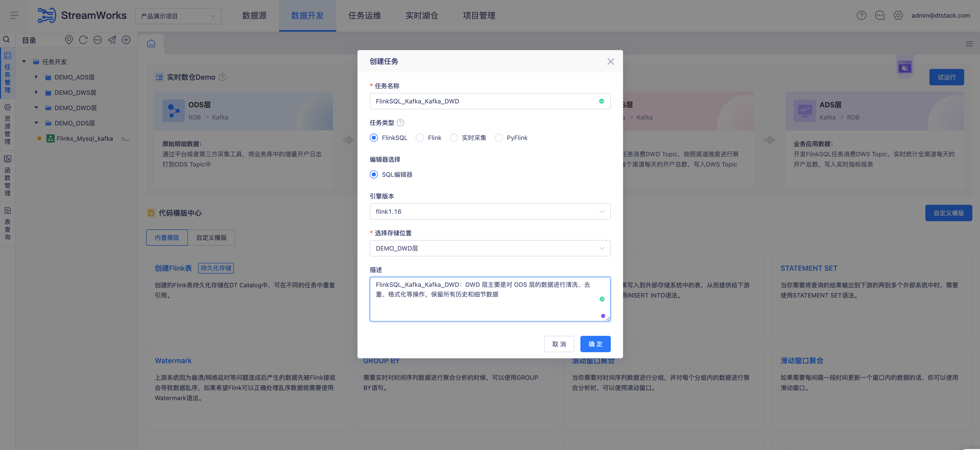
Task: Click the 试运行 button
Action: click(947, 77)
